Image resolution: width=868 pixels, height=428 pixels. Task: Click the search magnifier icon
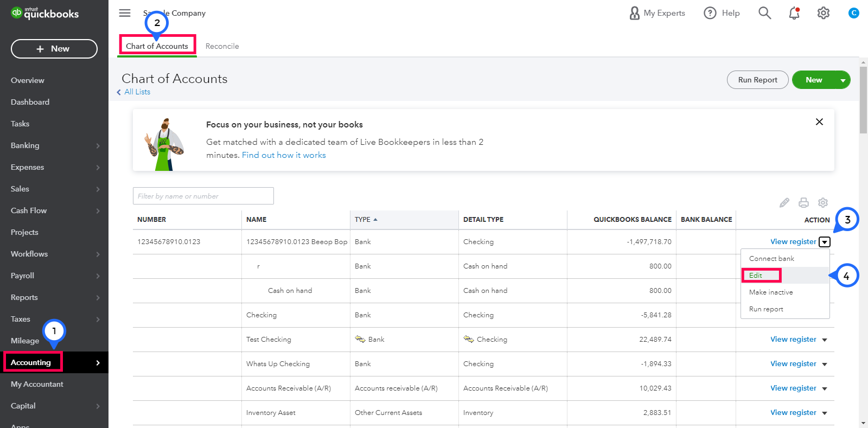[764, 13]
